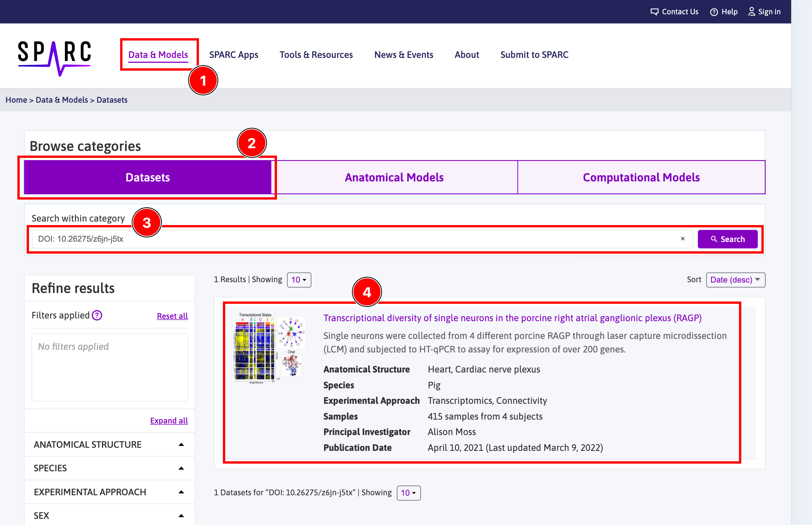Click the No filters applied box
The image size is (812, 525).
point(110,367)
